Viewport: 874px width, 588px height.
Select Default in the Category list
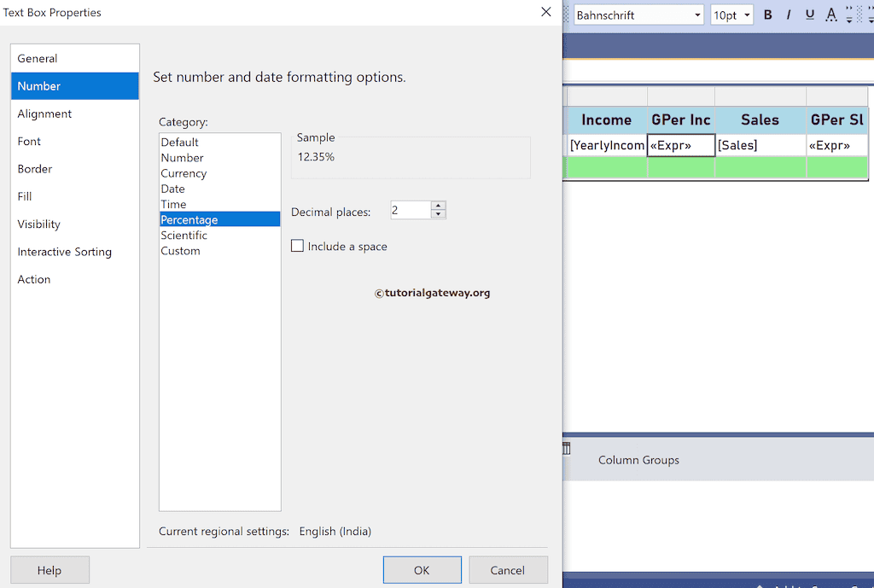219,143
